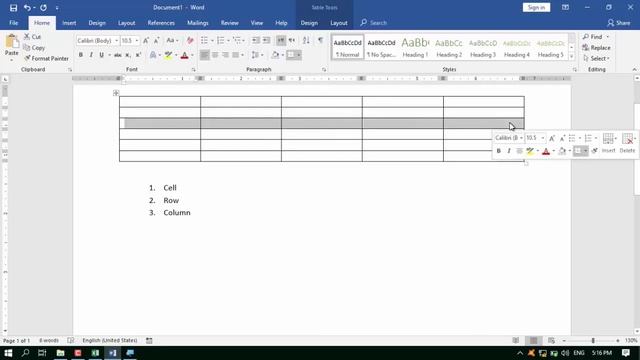Apply numbered list in Paragraph group
Screen dimensions: 640x360
(x=221, y=40)
